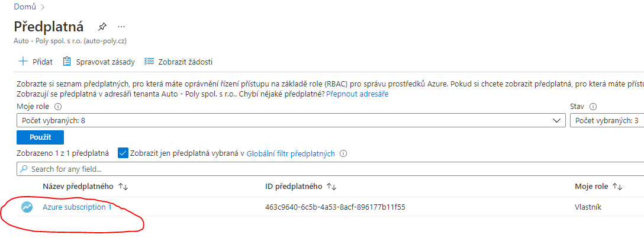
Task: Sort by Moje role column
Action: (x=617, y=187)
